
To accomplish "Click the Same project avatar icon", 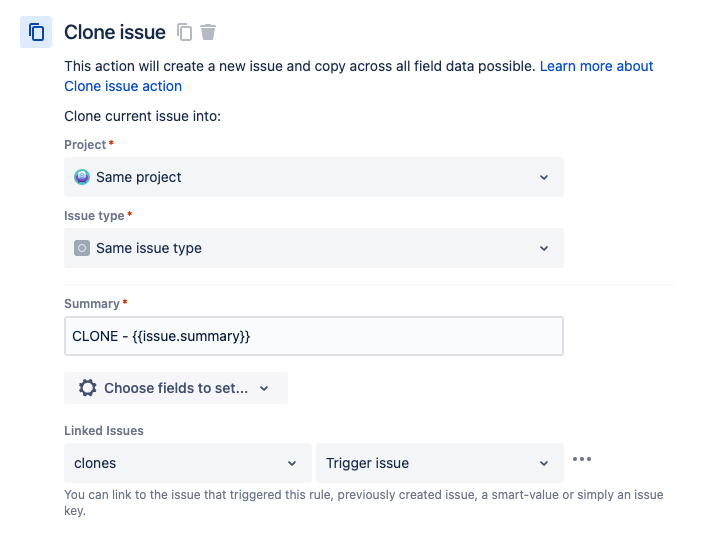I will coord(82,177).
